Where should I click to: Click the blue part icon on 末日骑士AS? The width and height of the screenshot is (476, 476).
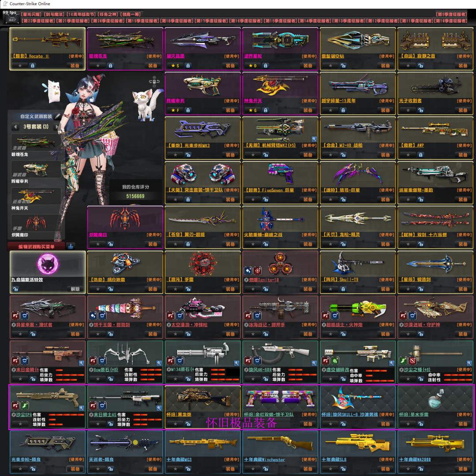(102, 405)
